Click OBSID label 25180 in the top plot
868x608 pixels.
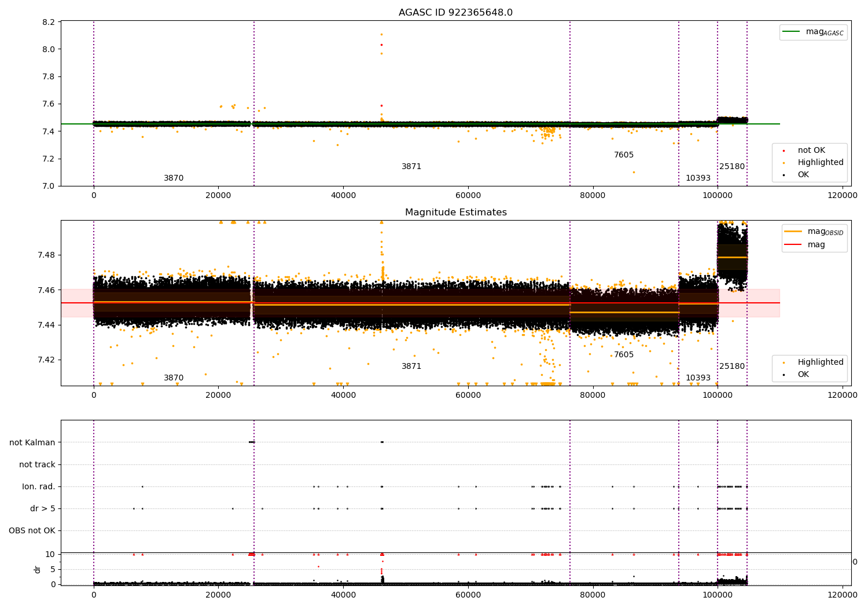(x=732, y=167)
